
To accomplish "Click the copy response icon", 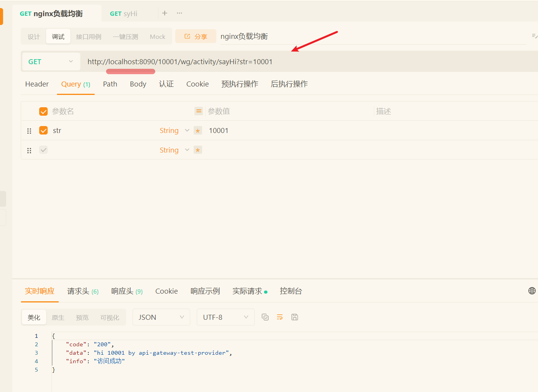I will click(x=265, y=317).
